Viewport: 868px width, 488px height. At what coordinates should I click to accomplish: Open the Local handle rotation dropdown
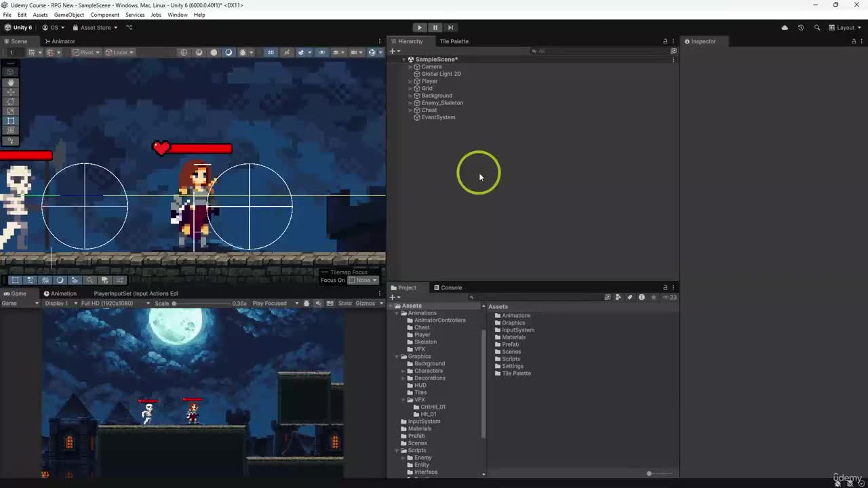click(x=119, y=52)
